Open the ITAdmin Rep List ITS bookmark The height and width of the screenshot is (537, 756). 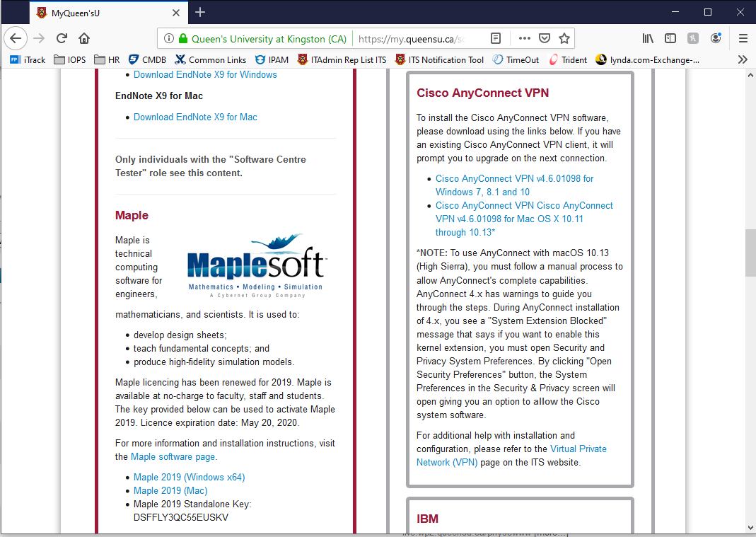tap(342, 60)
